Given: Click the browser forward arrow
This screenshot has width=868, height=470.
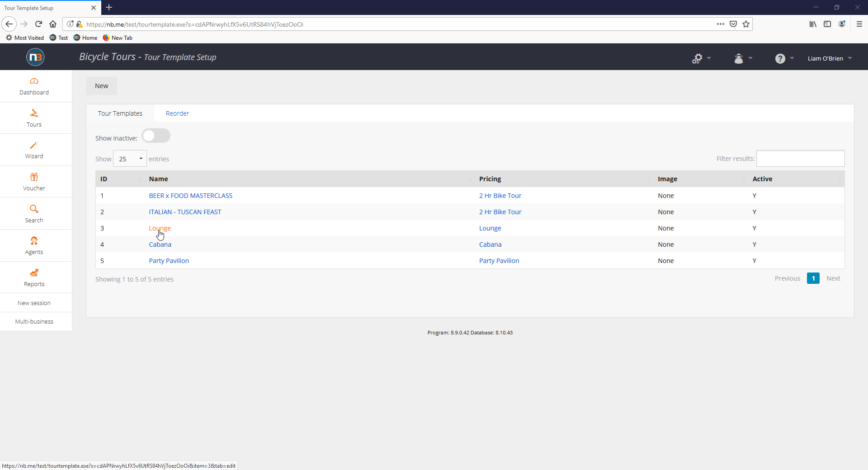Looking at the screenshot, I should point(24,24).
